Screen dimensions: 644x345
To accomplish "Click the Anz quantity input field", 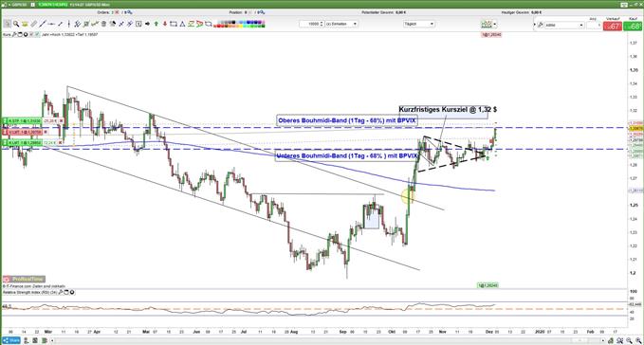I will pyautogui.click(x=594, y=26).
